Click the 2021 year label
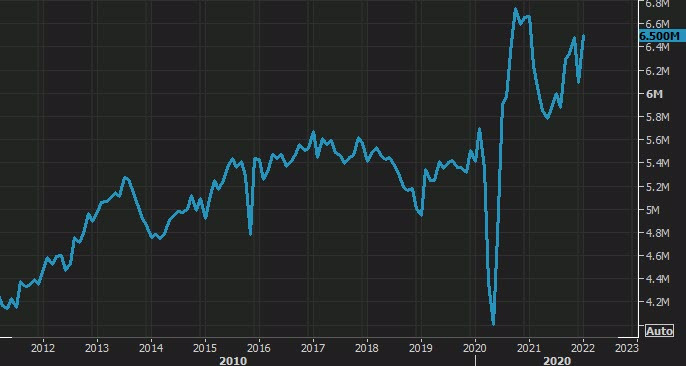 tap(529, 349)
